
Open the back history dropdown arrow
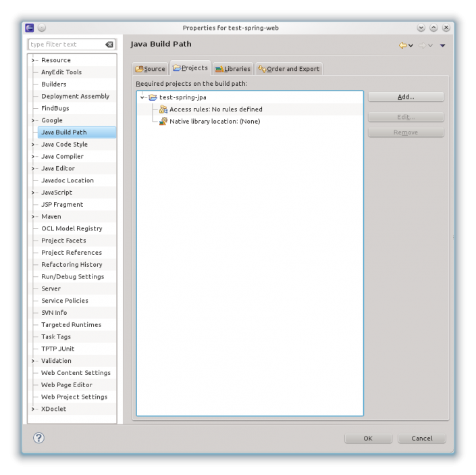pos(411,45)
